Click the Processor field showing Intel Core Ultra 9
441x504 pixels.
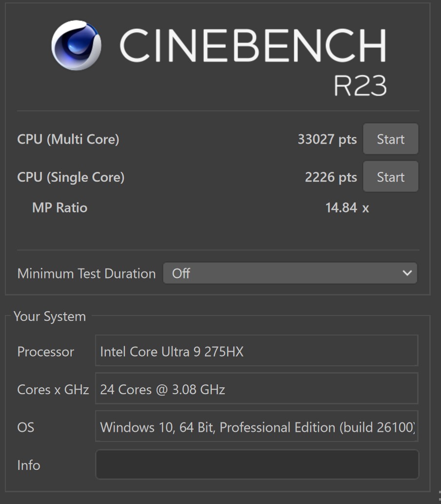[x=257, y=351]
